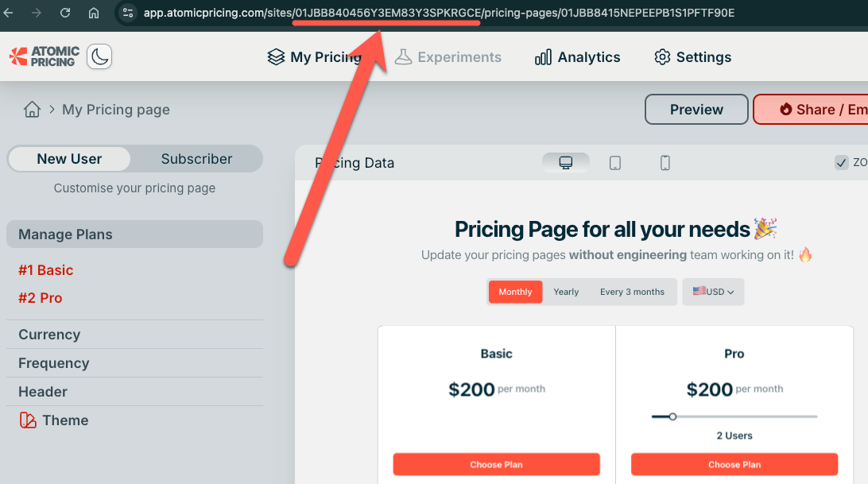Viewport: 868px width, 484px height.
Task: Toggle dark mode moon icon
Action: tap(99, 56)
